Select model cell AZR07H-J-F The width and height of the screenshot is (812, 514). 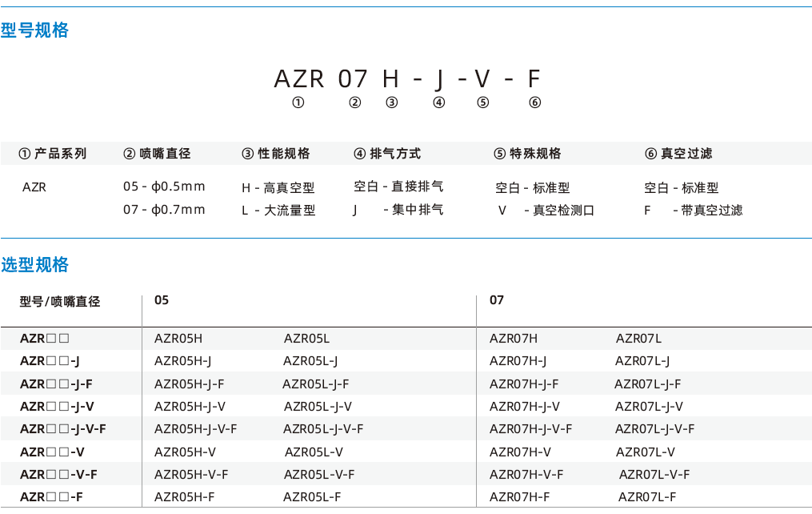(x=524, y=384)
